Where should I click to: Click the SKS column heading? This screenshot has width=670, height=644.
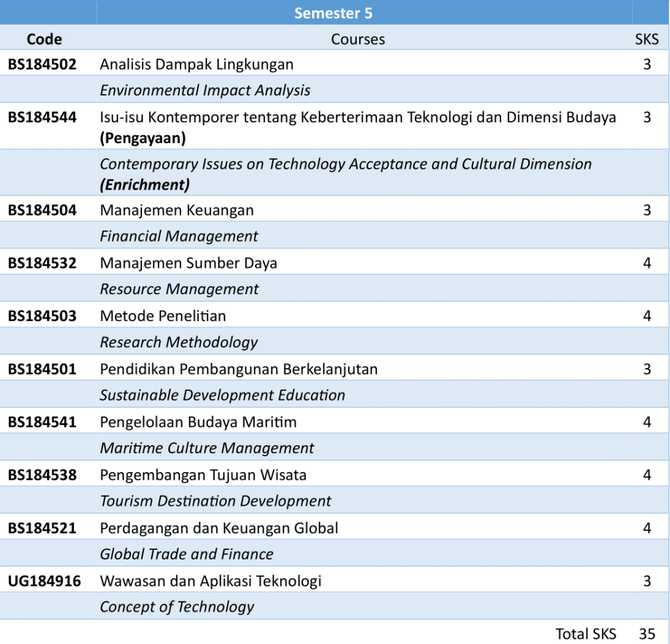coord(646,39)
